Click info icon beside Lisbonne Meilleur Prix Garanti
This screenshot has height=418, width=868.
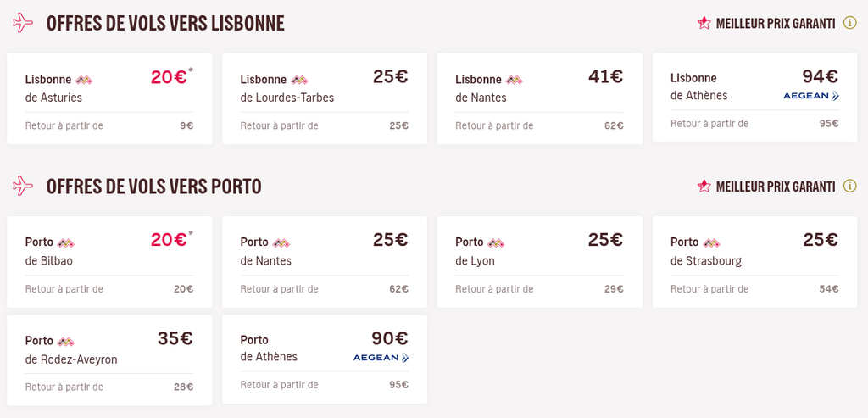[x=849, y=23]
